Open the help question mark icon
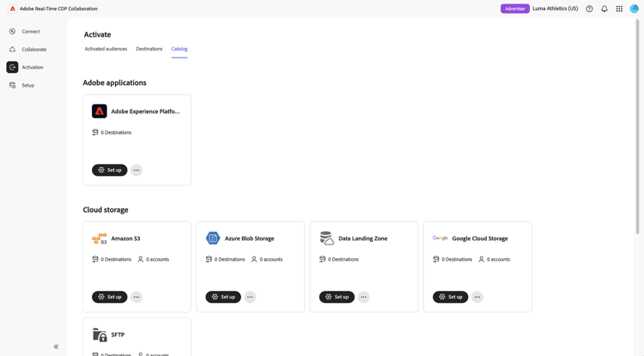The image size is (644, 356). (x=589, y=9)
